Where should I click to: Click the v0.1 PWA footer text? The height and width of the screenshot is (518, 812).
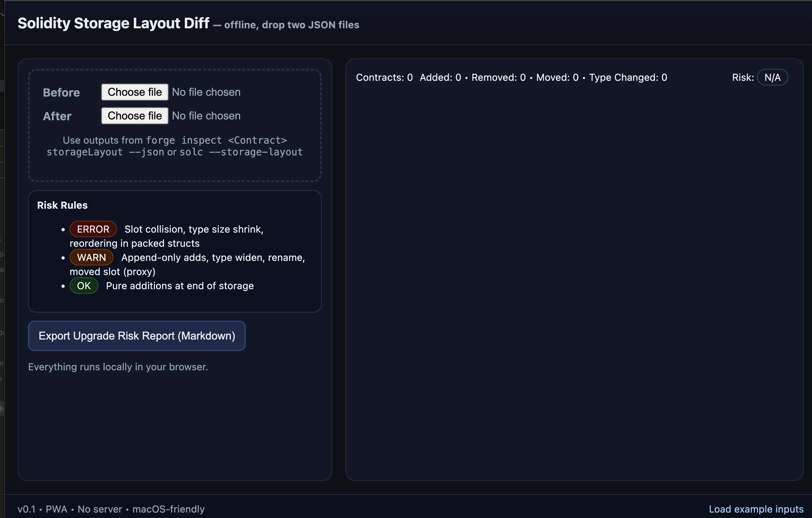pos(111,509)
